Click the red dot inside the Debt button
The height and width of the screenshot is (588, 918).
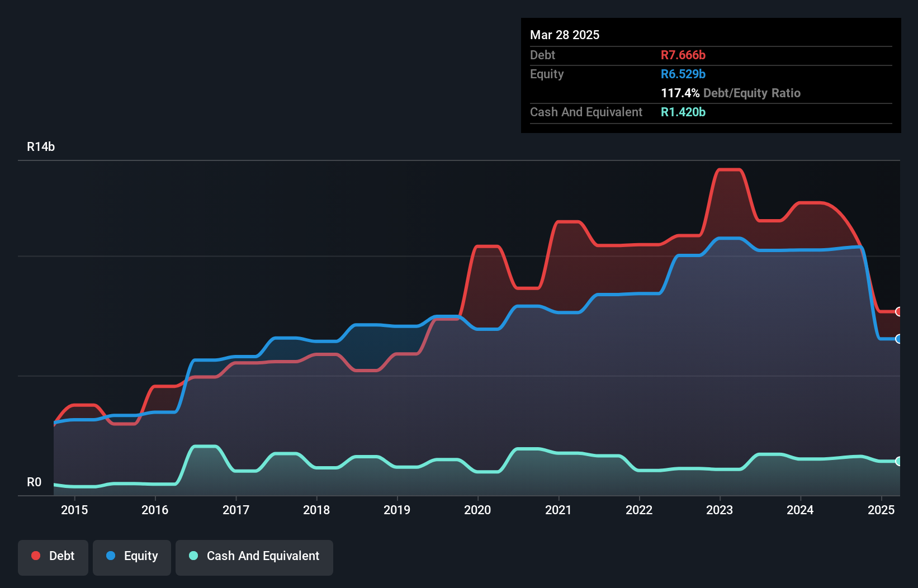coord(35,556)
